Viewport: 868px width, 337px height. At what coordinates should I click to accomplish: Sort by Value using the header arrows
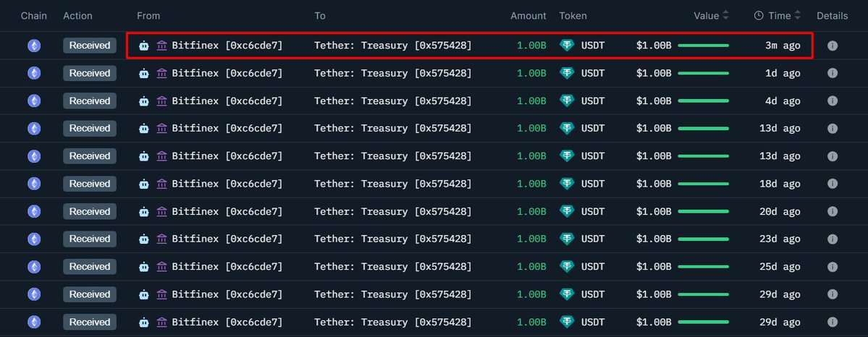[726, 15]
